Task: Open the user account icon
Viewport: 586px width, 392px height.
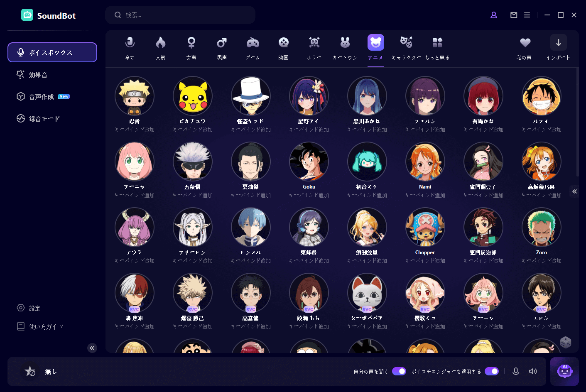Action: pyautogui.click(x=494, y=15)
